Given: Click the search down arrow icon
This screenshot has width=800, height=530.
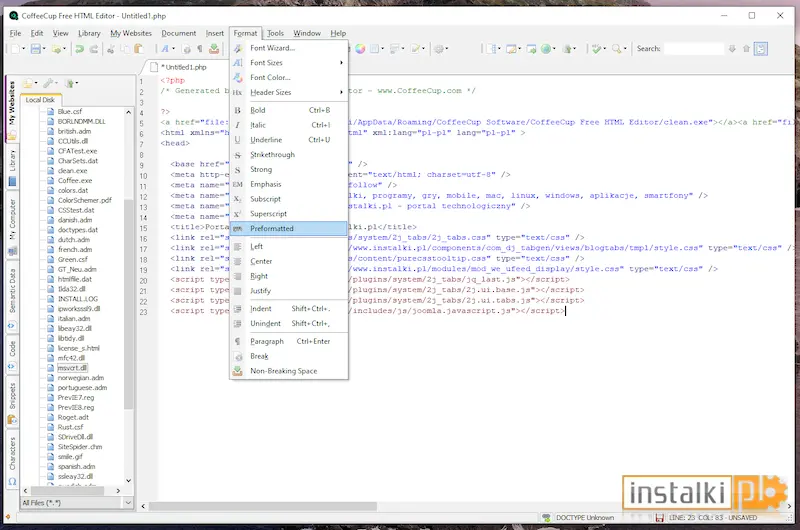Looking at the screenshot, I should pyautogui.click(x=732, y=49).
